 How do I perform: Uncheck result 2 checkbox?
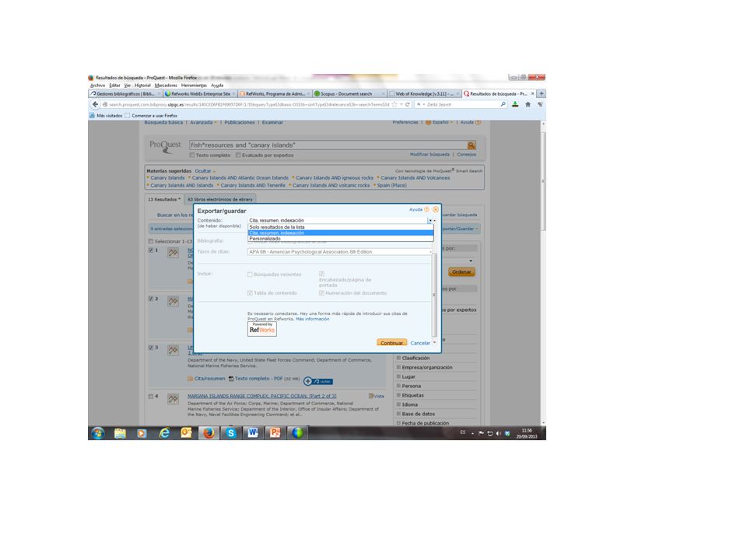pyautogui.click(x=151, y=299)
